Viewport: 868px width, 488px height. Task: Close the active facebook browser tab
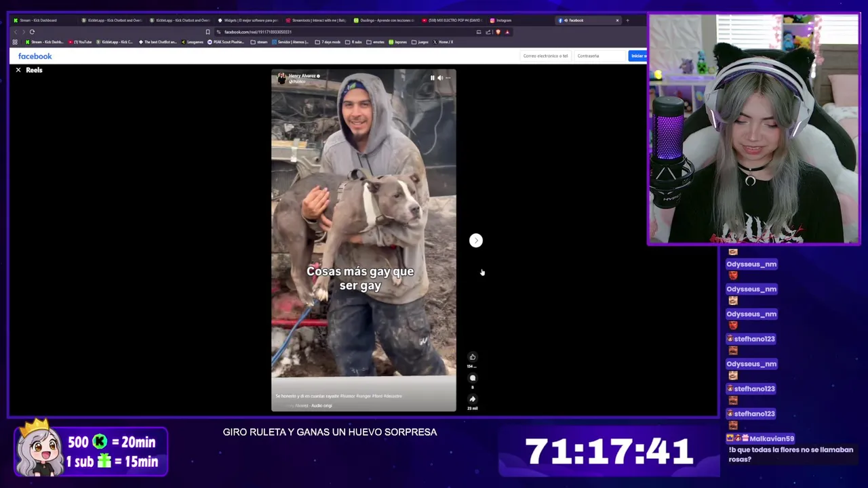coord(617,20)
